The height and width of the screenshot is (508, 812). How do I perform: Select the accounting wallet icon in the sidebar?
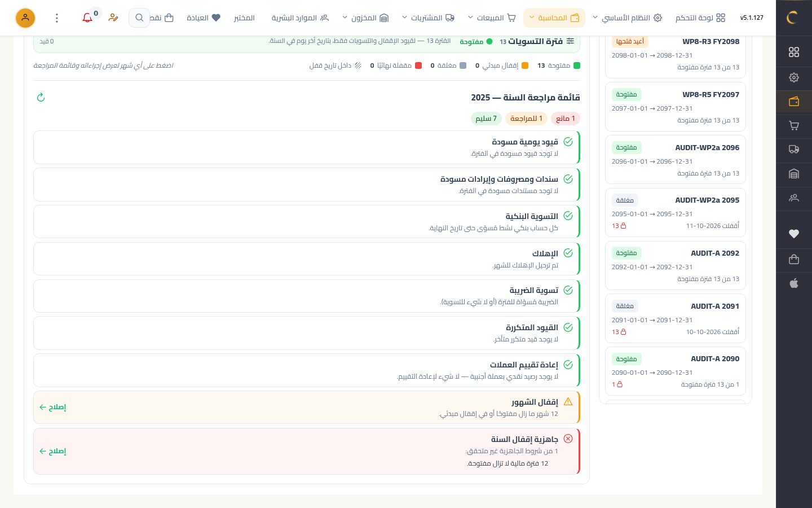(x=794, y=102)
